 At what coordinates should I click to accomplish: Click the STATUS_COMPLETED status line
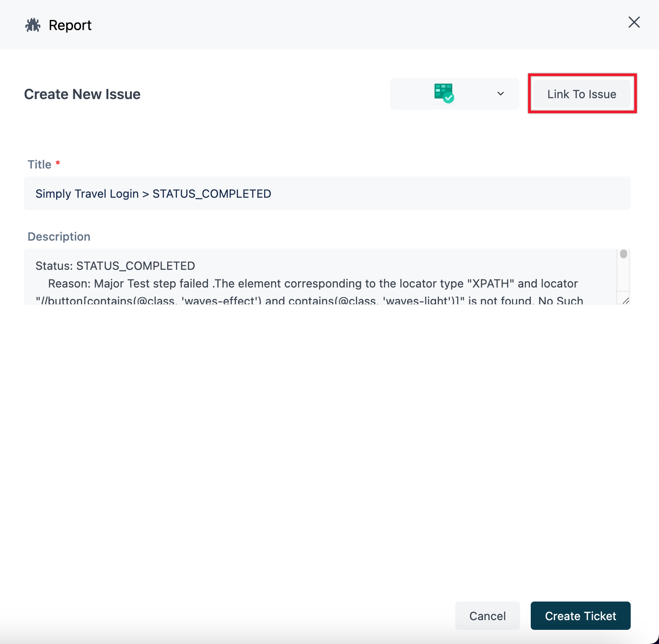point(115,266)
